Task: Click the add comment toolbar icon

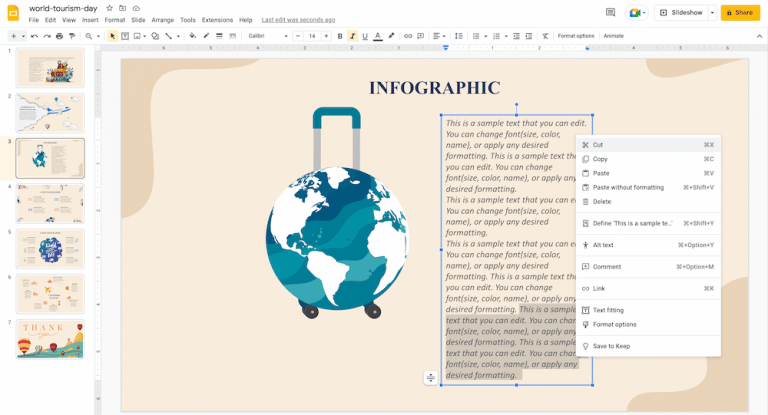Action: point(421,36)
